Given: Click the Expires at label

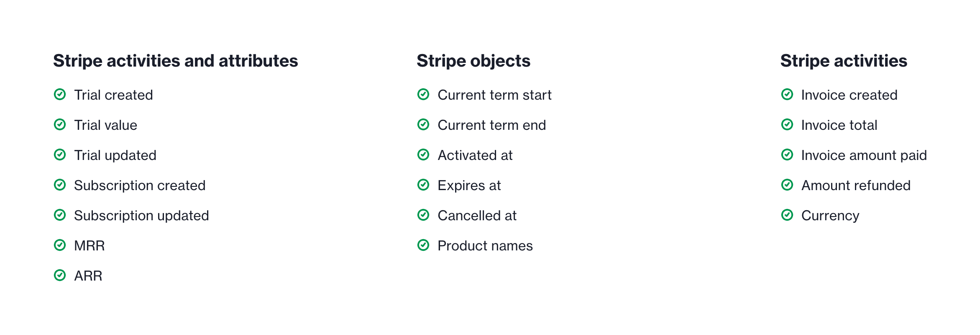Looking at the screenshot, I should tap(469, 186).
